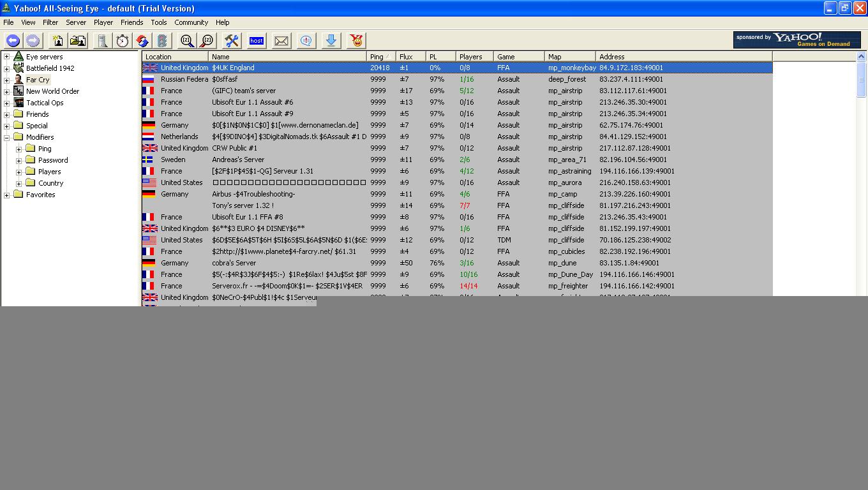868x490 pixels.
Task: Sort the list by Ping column header
Action: pos(377,57)
